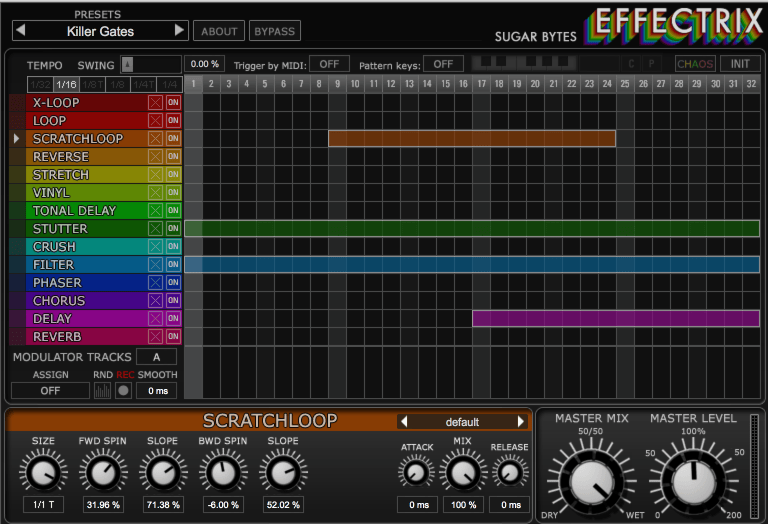Select the TONAL DELAY track label

(74, 211)
